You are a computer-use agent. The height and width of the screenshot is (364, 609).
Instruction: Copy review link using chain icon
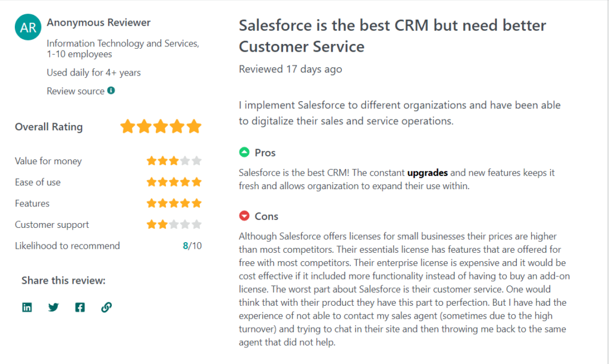tap(106, 307)
